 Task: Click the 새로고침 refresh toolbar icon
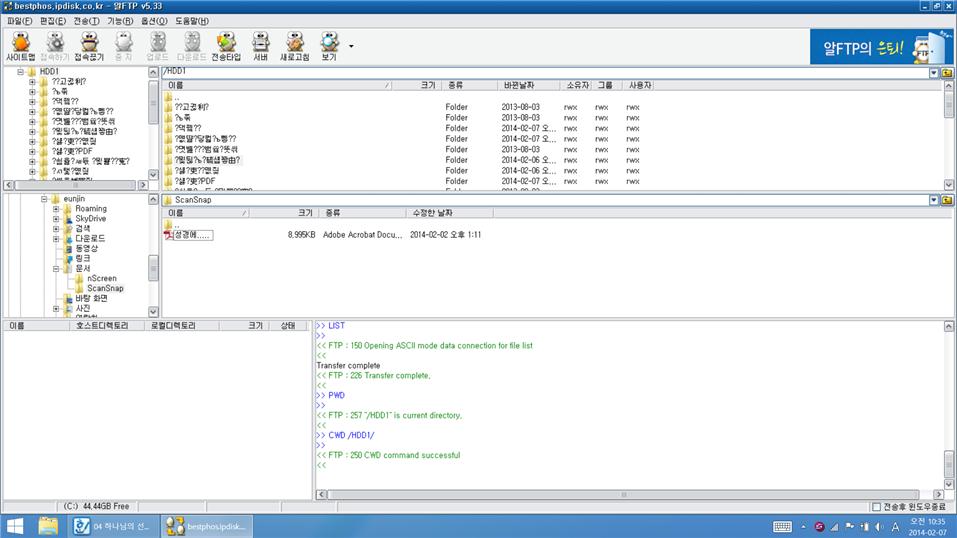point(295,46)
